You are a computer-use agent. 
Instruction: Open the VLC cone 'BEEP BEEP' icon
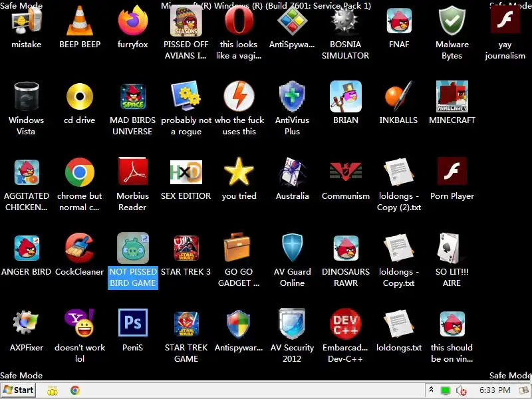(x=80, y=21)
